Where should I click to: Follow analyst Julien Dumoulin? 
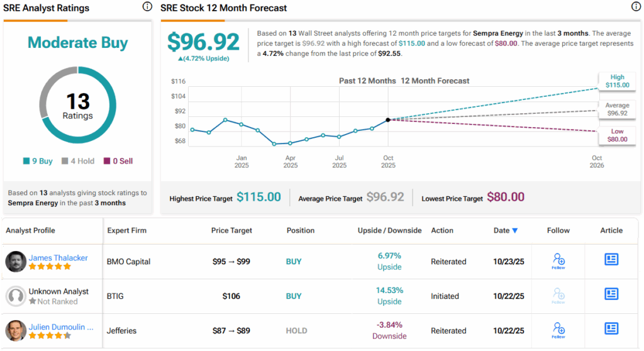pos(558,329)
